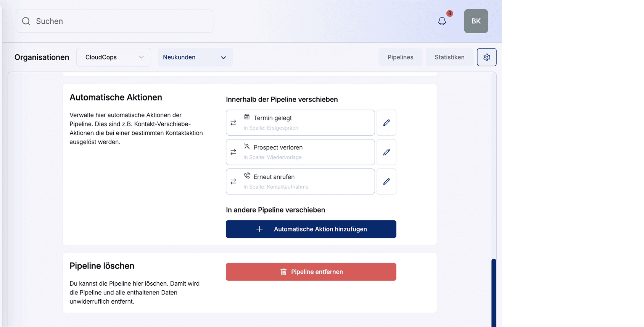
Task: Open the CloudCops organization dropdown
Action: point(114,57)
